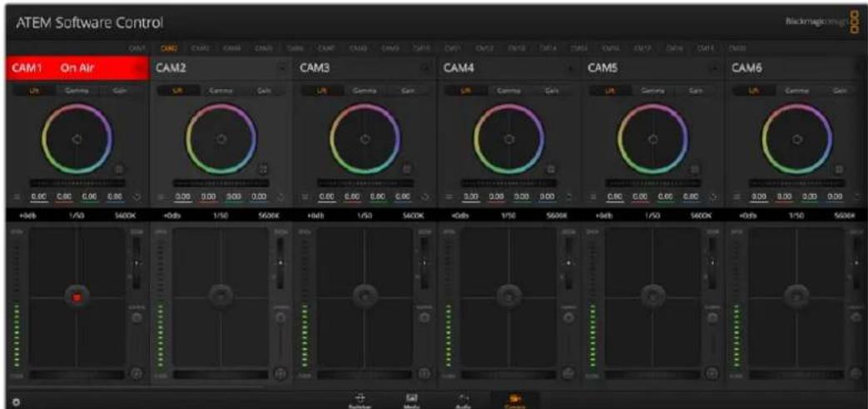Click the CAM1 +0db gain value
The width and height of the screenshot is (868, 409).
29,216
